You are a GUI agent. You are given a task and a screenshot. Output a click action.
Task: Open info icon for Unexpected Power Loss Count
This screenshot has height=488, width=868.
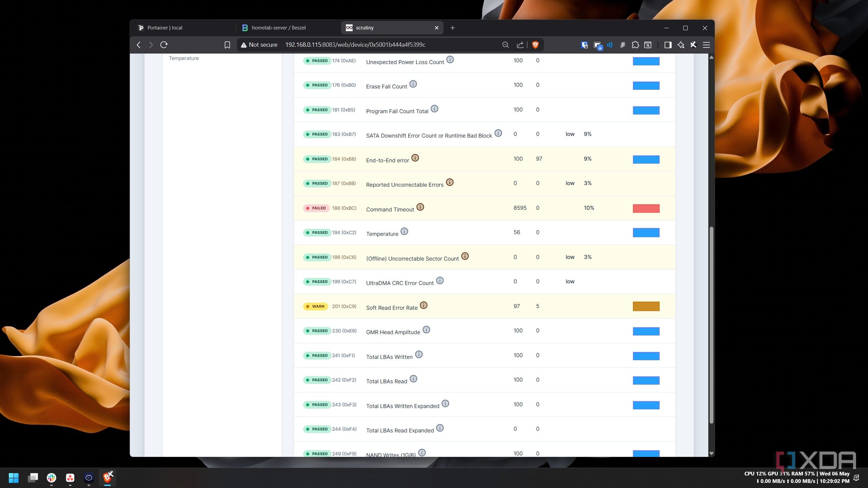pos(450,60)
